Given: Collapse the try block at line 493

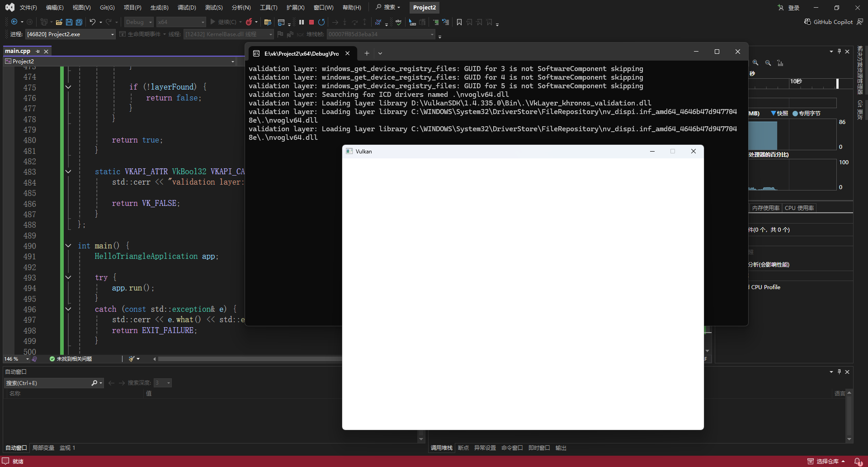Looking at the screenshot, I should coord(68,277).
